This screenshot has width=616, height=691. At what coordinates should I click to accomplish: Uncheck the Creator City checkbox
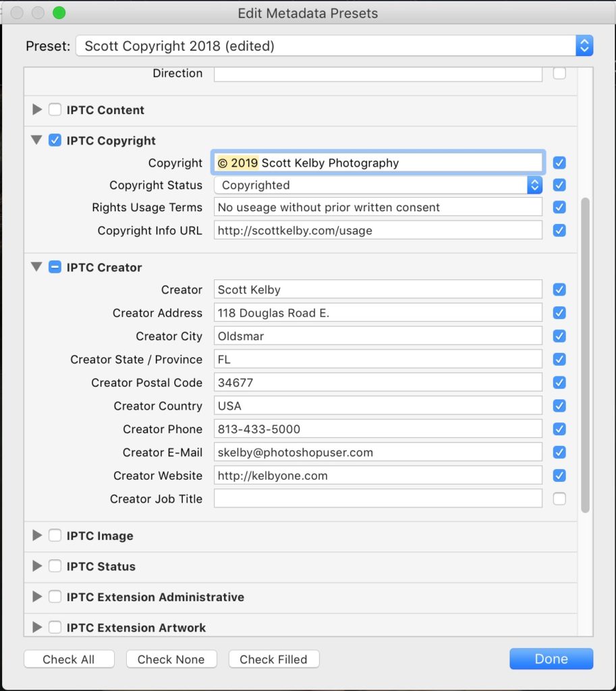pos(559,336)
